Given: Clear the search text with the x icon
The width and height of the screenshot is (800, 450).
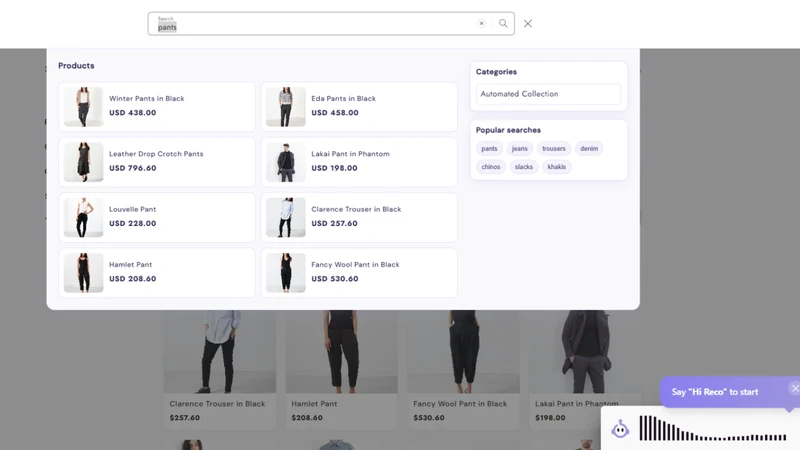Looking at the screenshot, I should (481, 23).
